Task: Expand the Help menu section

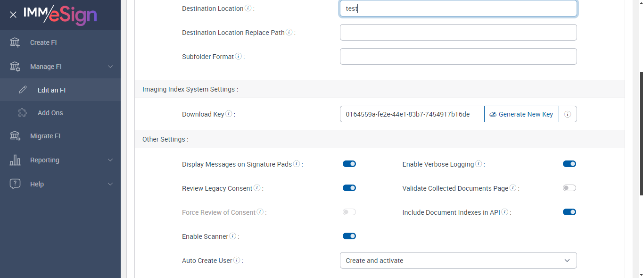Action: click(110, 184)
